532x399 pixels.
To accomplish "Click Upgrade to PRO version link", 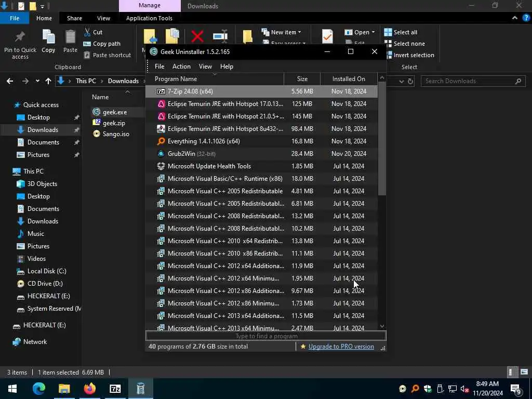I will click(341, 347).
